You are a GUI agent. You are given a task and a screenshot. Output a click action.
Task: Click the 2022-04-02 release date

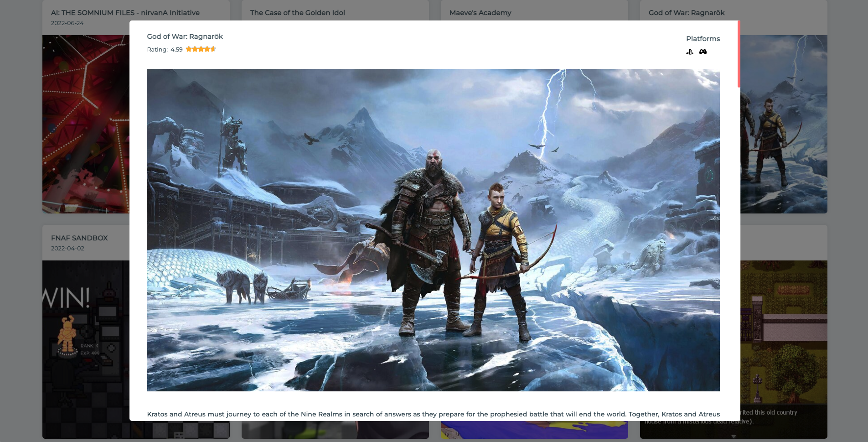tap(67, 249)
